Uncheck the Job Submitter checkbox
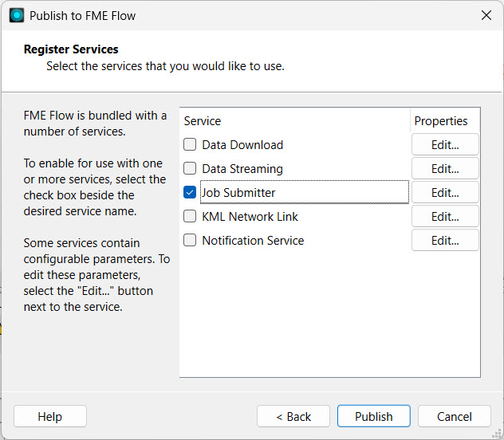 coord(190,193)
